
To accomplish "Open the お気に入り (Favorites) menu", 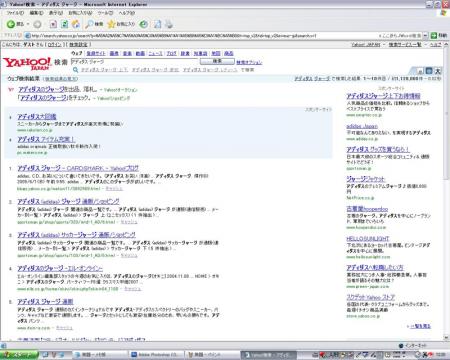I will [80, 13].
